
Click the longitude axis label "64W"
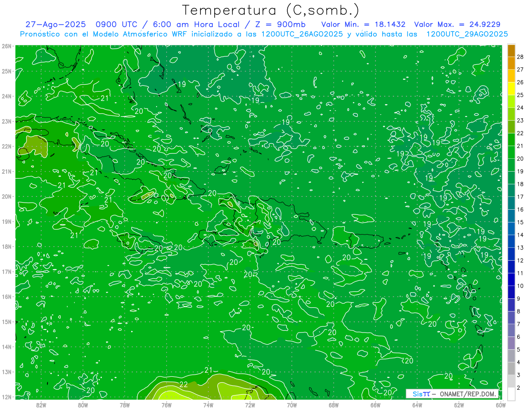417,405
